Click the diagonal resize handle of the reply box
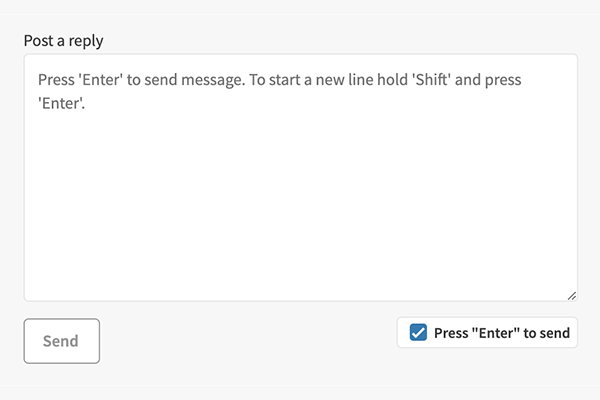 tap(571, 295)
